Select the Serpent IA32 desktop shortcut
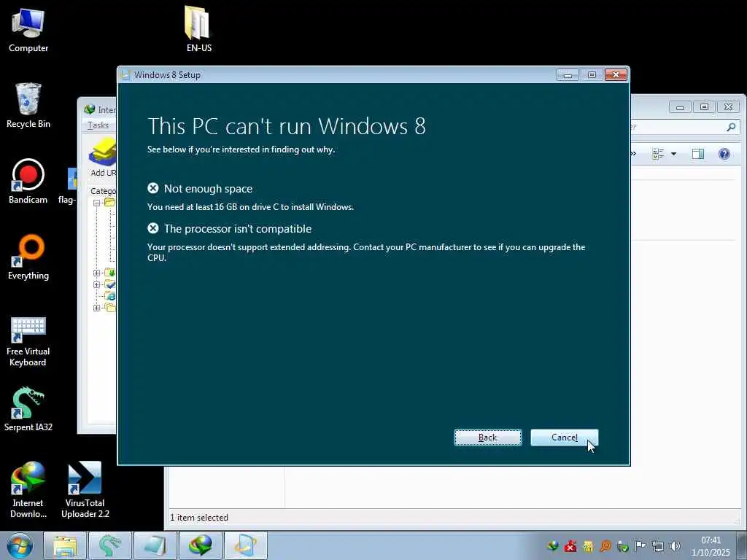The height and width of the screenshot is (560, 747). [28, 408]
